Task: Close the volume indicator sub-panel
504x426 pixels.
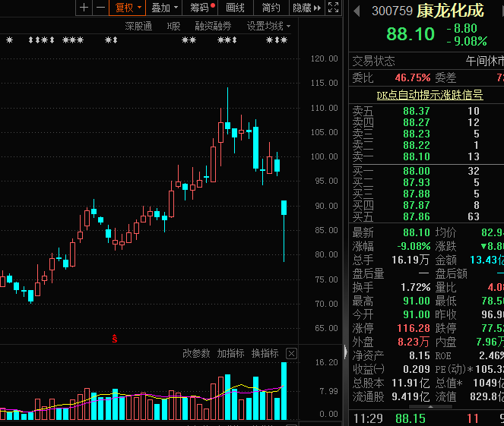Action: click(291, 353)
